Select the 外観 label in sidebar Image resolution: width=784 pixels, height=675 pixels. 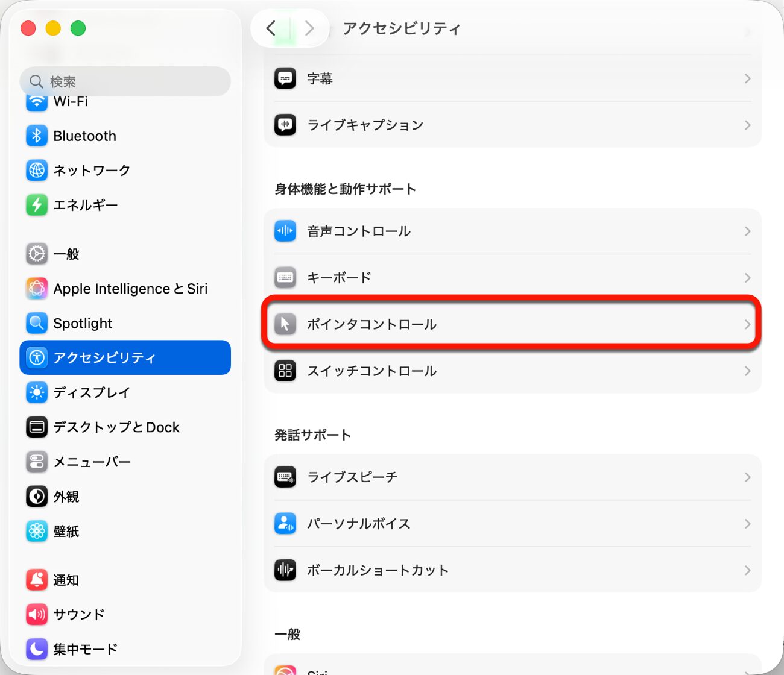click(x=66, y=497)
